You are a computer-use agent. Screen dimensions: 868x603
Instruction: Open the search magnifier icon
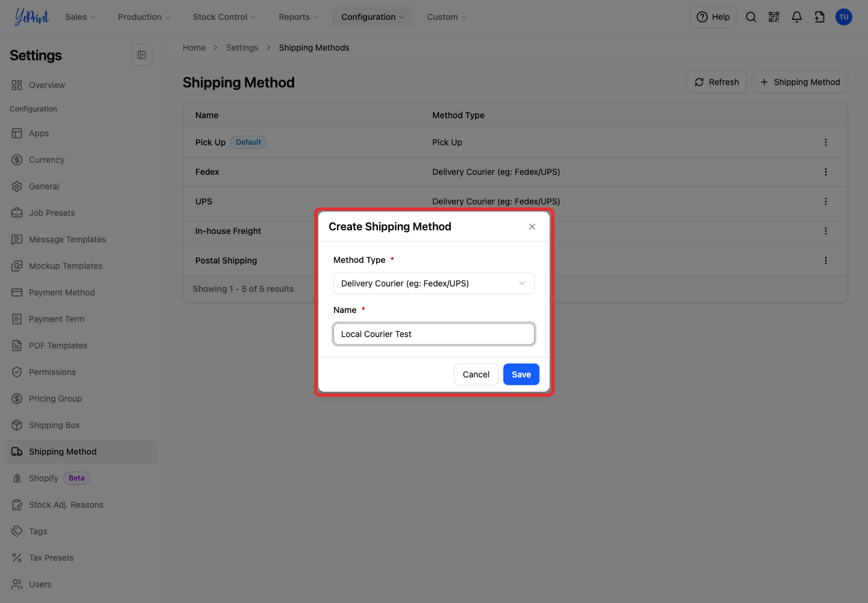[x=751, y=17]
